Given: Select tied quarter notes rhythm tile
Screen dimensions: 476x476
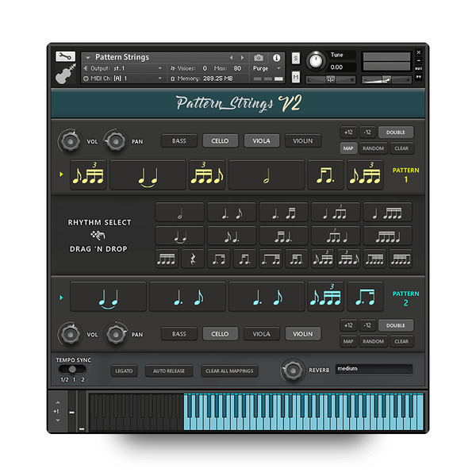Looking at the screenshot, I should [x=180, y=236].
